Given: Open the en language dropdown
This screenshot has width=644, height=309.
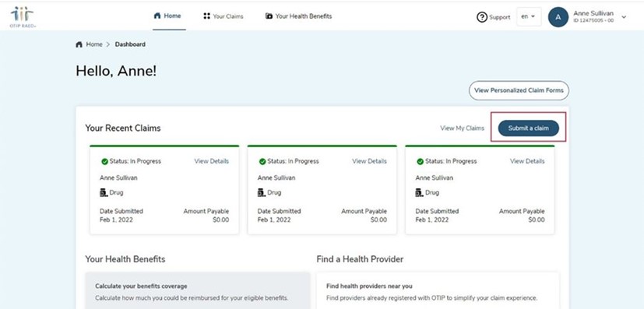Looking at the screenshot, I should (x=529, y=17).
